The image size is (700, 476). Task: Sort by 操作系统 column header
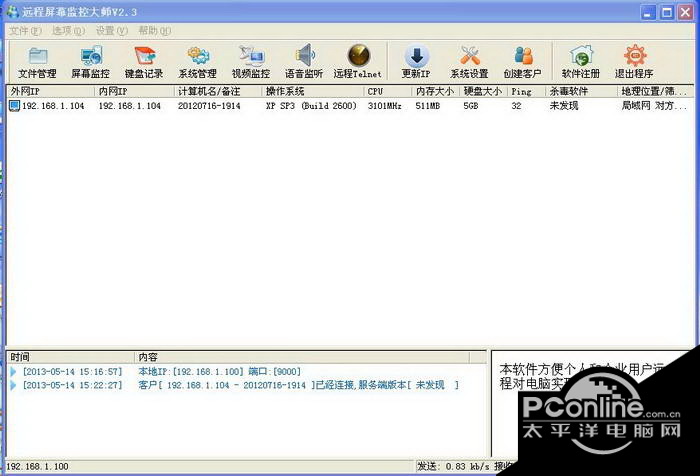coord(312,92)
